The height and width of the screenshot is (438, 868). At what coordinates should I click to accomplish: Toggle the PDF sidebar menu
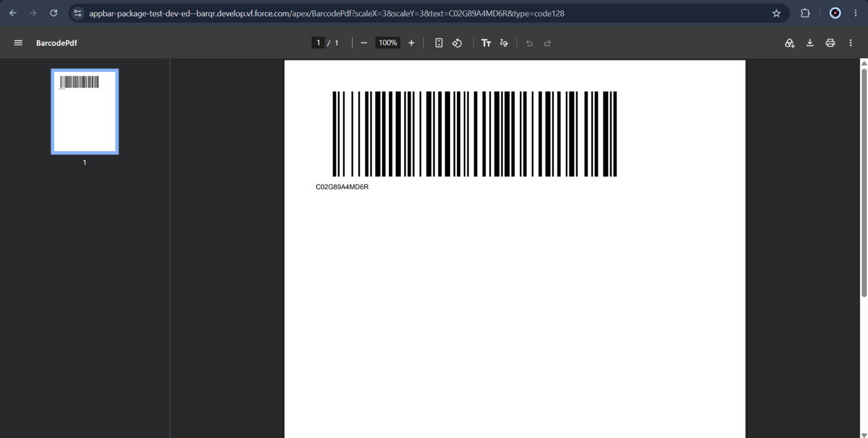[x=18, y=43]
